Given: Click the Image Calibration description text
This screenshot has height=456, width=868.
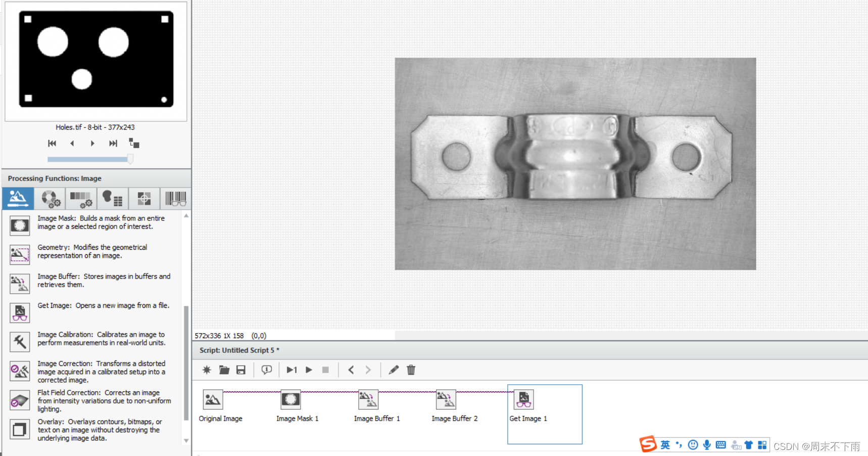Looking at the screenshot, I should 102,339.
